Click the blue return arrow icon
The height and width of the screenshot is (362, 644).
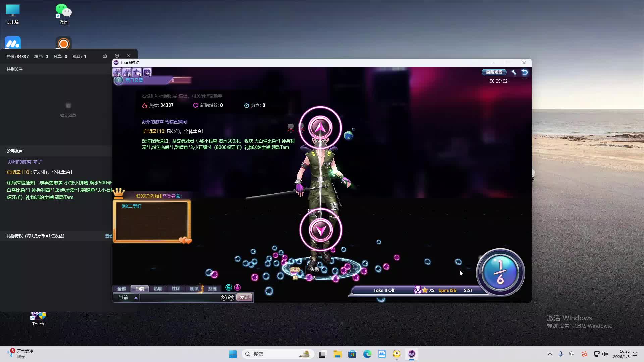[x=525, y=72]
